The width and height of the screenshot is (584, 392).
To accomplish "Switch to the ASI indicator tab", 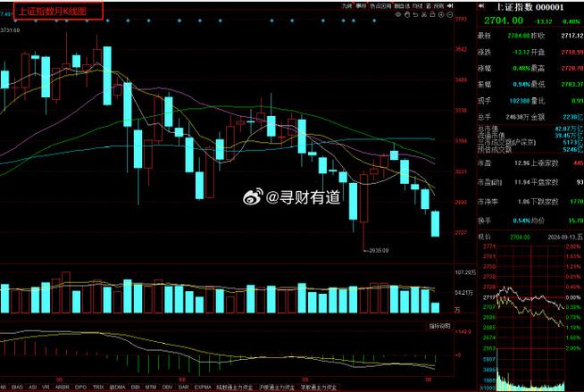I will tap(32, 388).
